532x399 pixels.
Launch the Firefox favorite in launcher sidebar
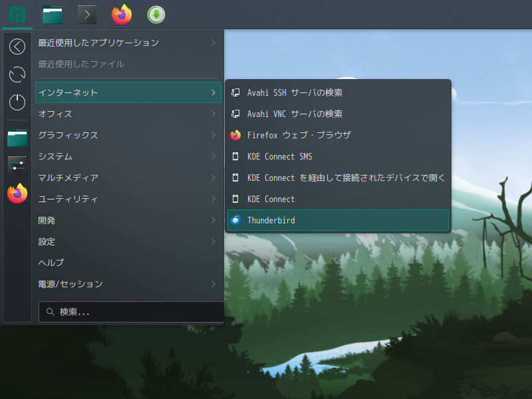click(17, 194)
